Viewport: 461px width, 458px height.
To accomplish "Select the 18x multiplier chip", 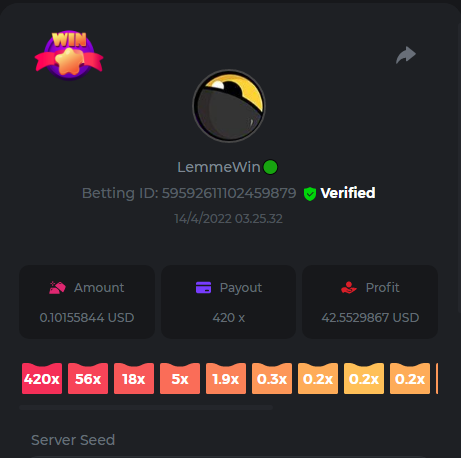I will [x=134, y=379].
